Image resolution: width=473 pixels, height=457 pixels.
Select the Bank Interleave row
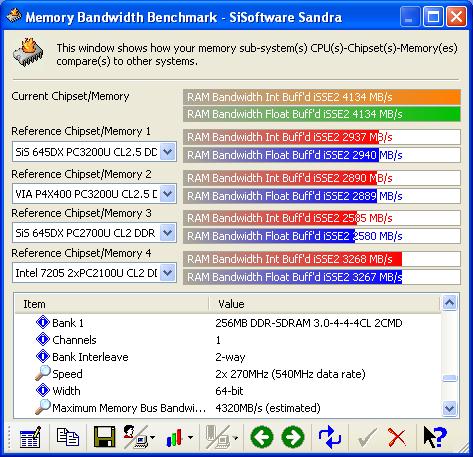[x=228, y=357]
